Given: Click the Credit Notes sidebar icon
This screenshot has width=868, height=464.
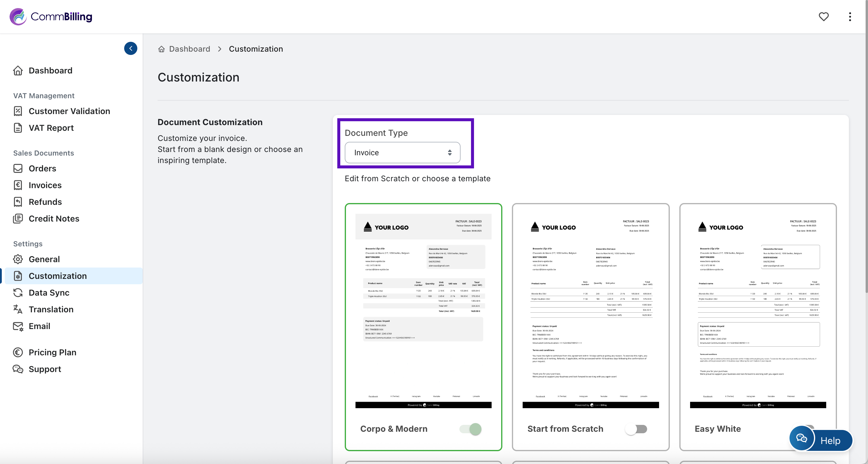Looking at the screenshot, I should tap(18, 218).
